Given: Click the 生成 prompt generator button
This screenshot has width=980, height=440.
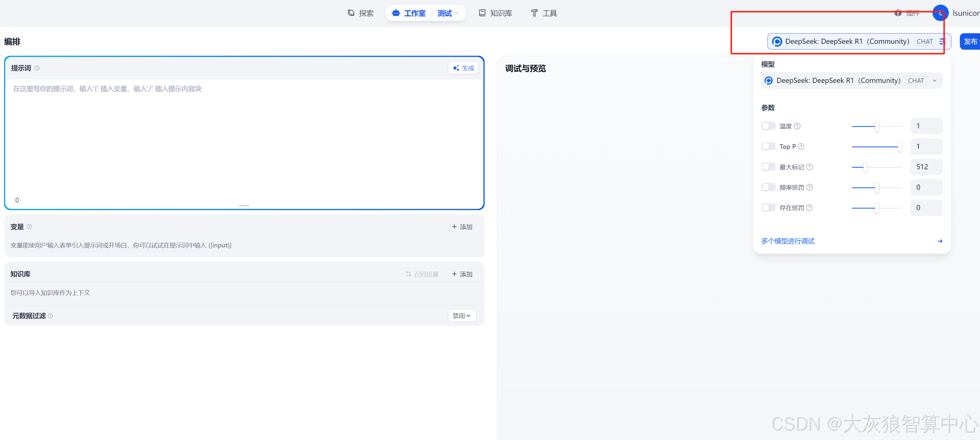Looking at the screenshot, I should [463, 68].
